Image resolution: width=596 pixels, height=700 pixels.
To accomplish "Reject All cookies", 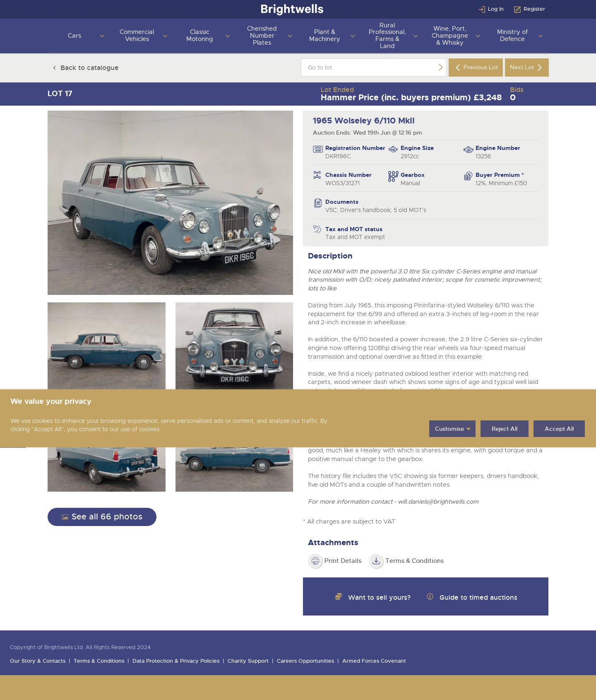I will 505,429.
